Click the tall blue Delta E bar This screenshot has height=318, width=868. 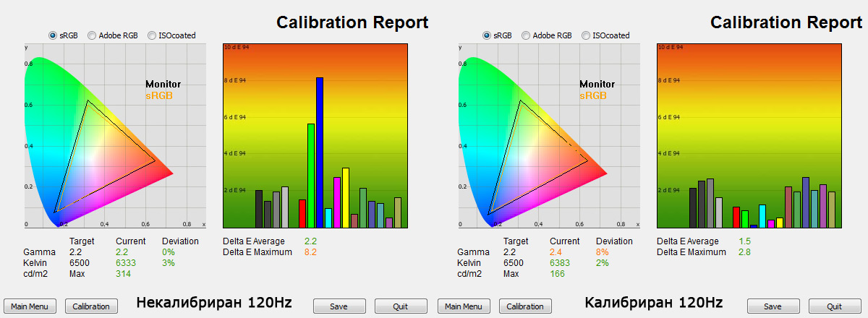[x=320, y=152]
